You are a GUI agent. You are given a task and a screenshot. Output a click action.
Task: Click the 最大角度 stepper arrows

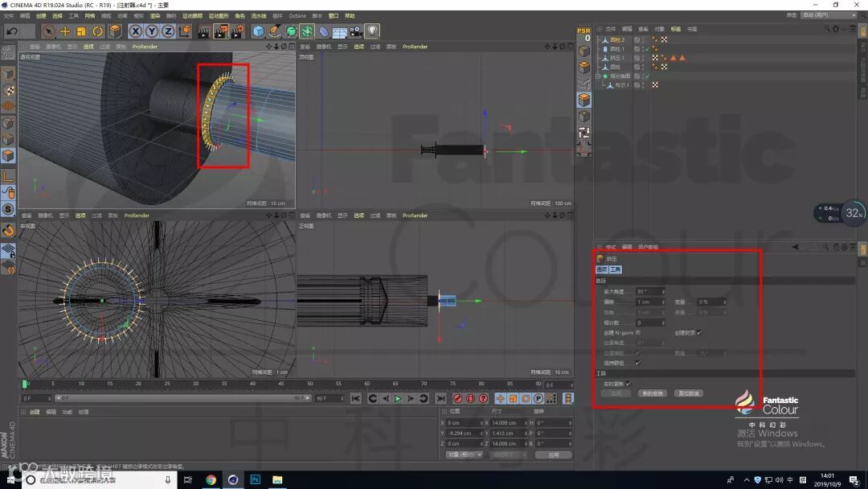point(664,291)
